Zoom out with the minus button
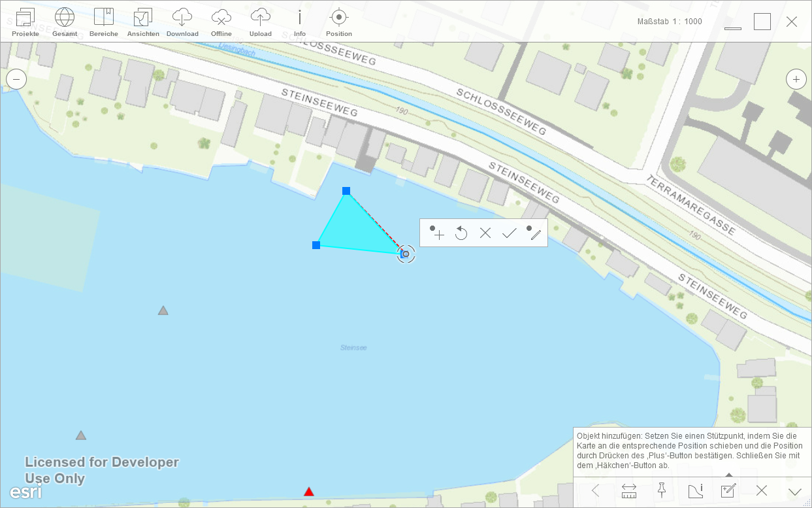 (x=16, y=80)
